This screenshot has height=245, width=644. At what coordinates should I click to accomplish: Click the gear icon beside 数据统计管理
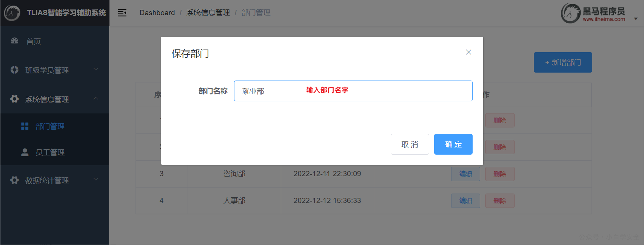point(14,180)
